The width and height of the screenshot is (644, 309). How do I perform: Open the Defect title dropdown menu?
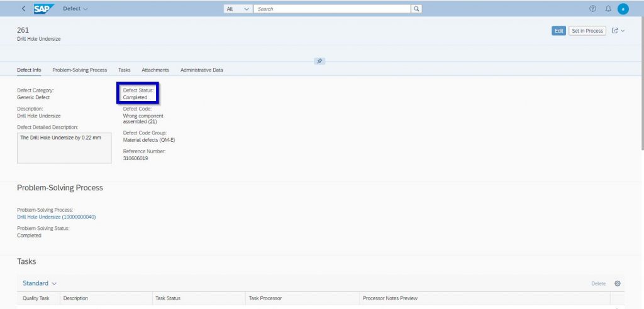coord(75,9)
